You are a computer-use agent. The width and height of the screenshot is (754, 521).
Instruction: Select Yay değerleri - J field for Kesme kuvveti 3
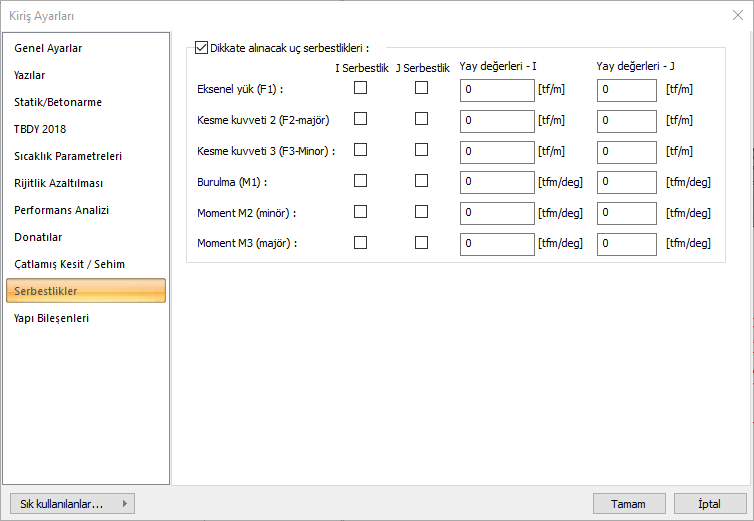[627, 151]
